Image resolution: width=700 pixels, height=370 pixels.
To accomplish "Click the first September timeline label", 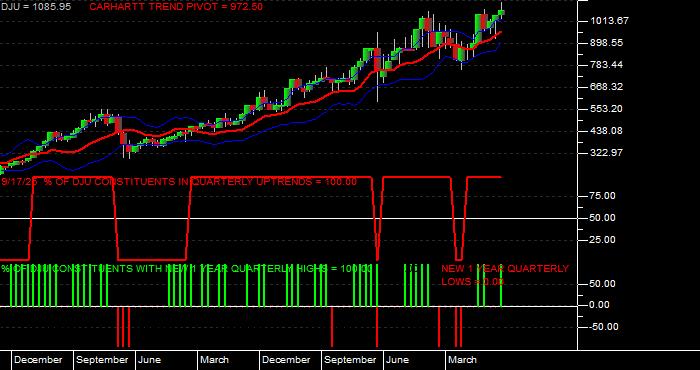I will [x=102, y=360].
